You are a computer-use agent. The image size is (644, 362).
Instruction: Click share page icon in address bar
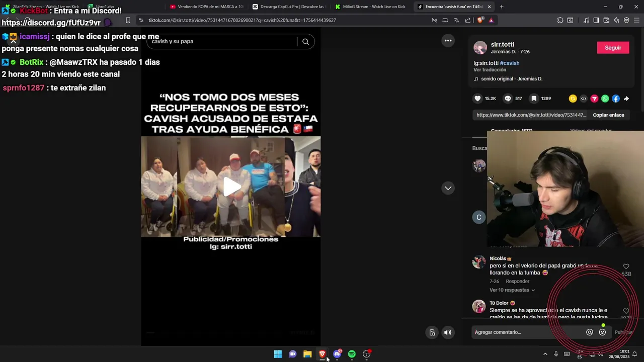click(x=468, y=20)
